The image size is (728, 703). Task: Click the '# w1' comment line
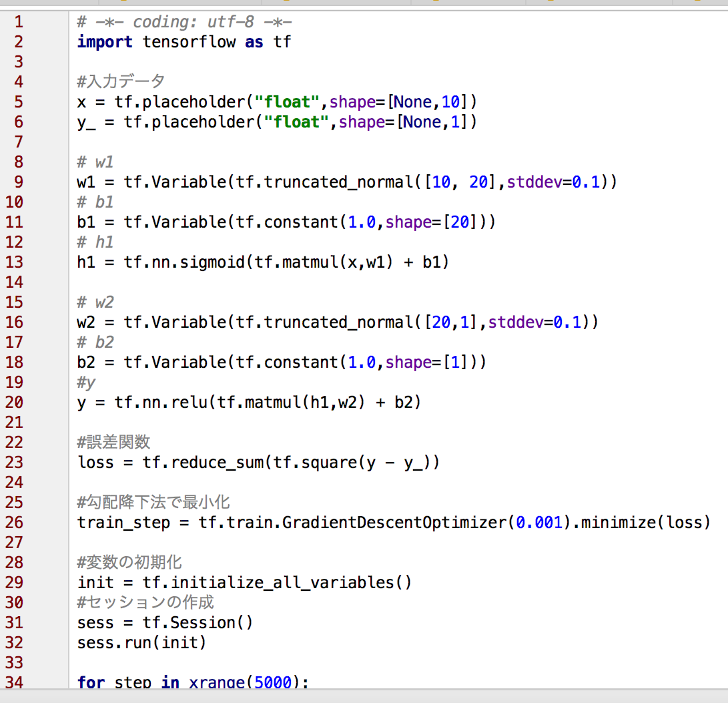coord(95,162)
